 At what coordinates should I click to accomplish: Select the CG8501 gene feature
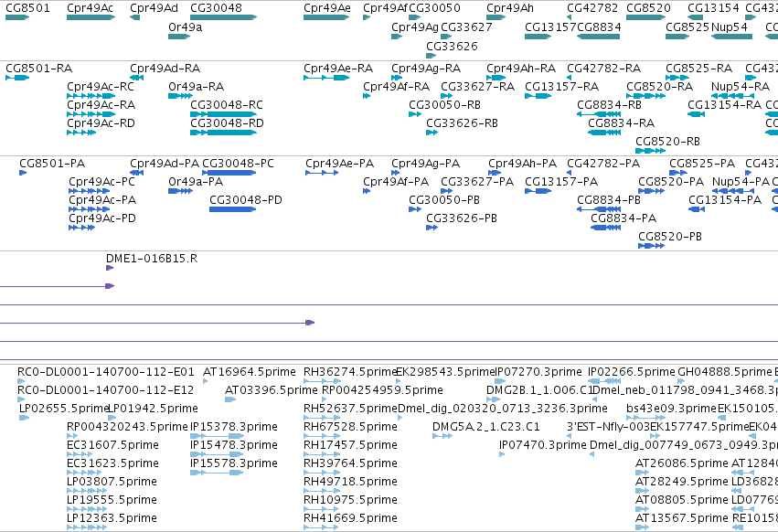(x=17, y=17)
